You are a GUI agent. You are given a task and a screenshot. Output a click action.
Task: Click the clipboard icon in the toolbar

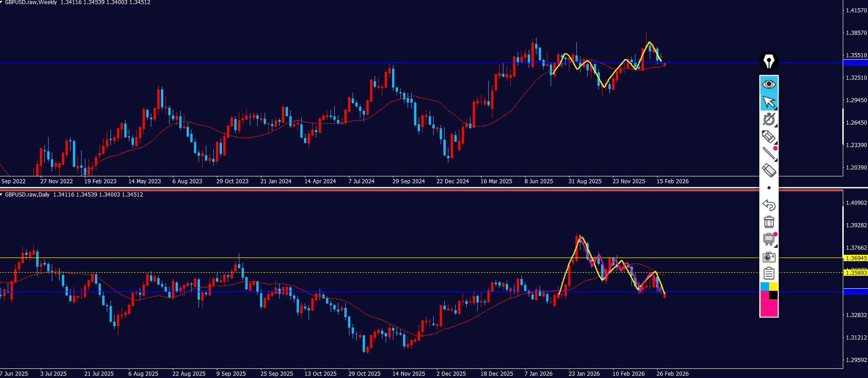[x=769, y=274]
